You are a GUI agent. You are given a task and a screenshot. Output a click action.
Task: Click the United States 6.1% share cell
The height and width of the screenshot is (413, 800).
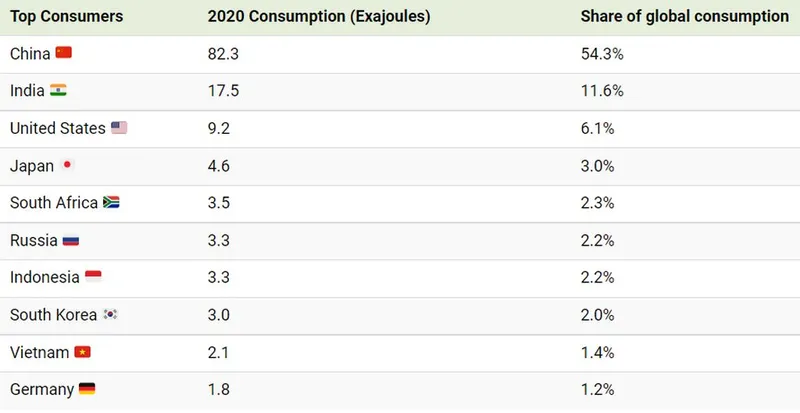point(598,128)
